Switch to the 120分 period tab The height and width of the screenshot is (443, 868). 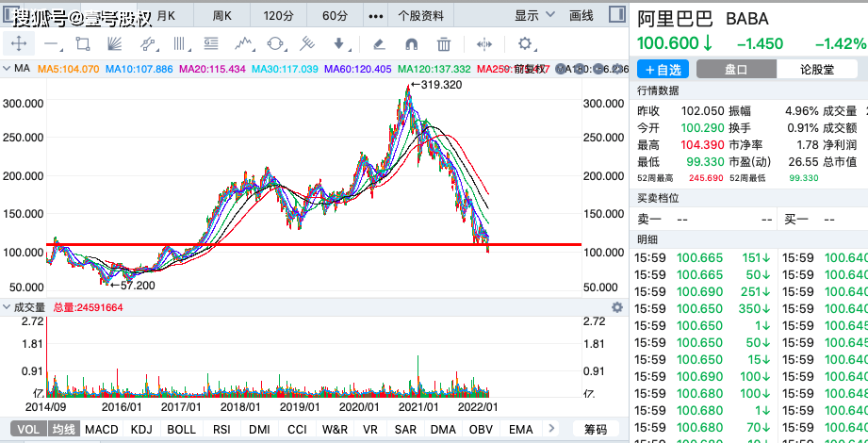click(278, 16)
